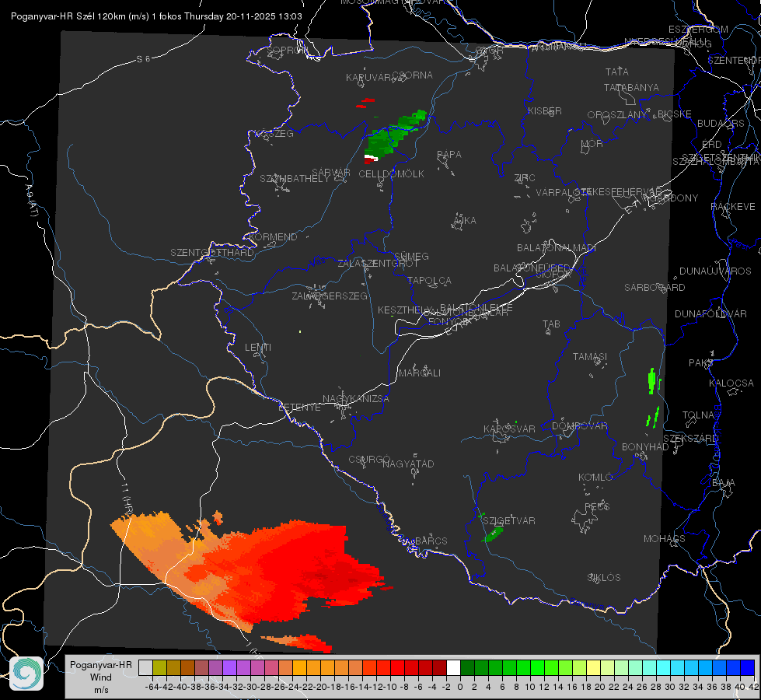
Task: Click the RACKEVE city label
Action: tap(733, 207)
